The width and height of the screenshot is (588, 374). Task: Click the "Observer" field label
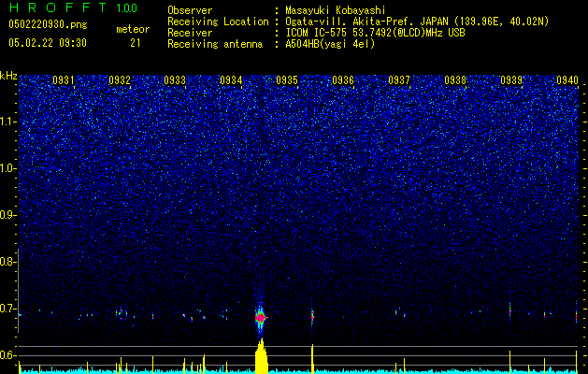[x=190, y=10]
